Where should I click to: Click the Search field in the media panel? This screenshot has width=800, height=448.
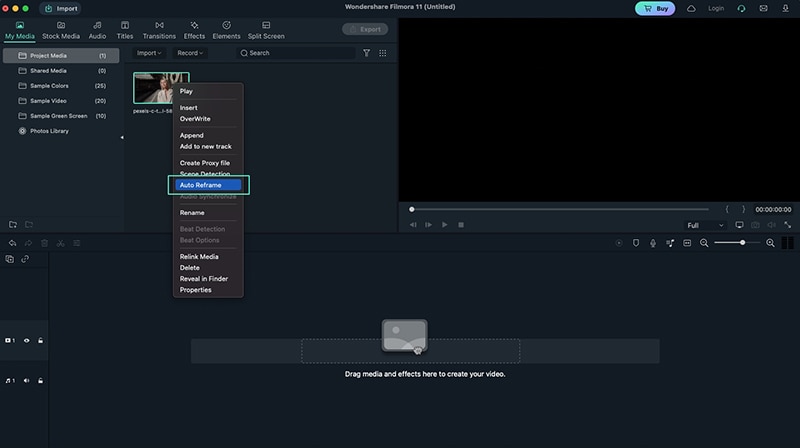coord(296,53)
